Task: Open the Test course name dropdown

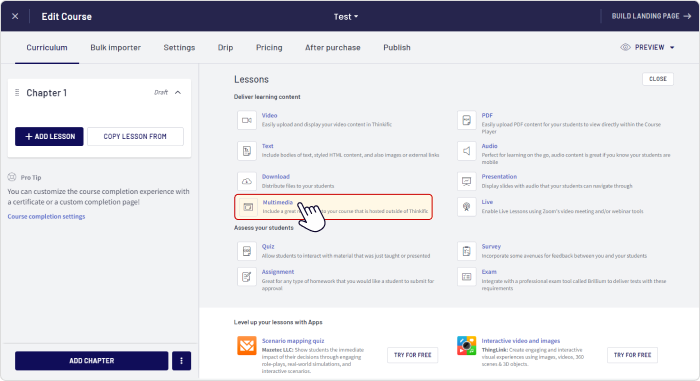Action: tap(346, 17)
